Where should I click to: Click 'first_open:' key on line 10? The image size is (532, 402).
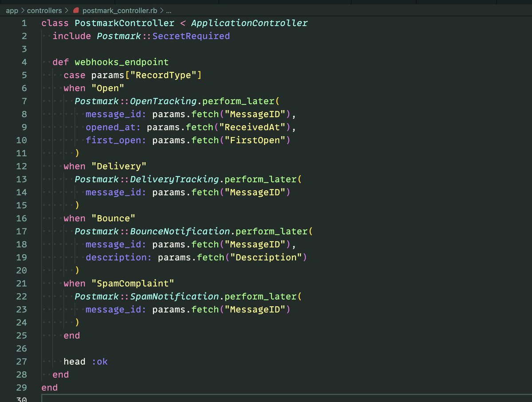click(x=116, y=140)
